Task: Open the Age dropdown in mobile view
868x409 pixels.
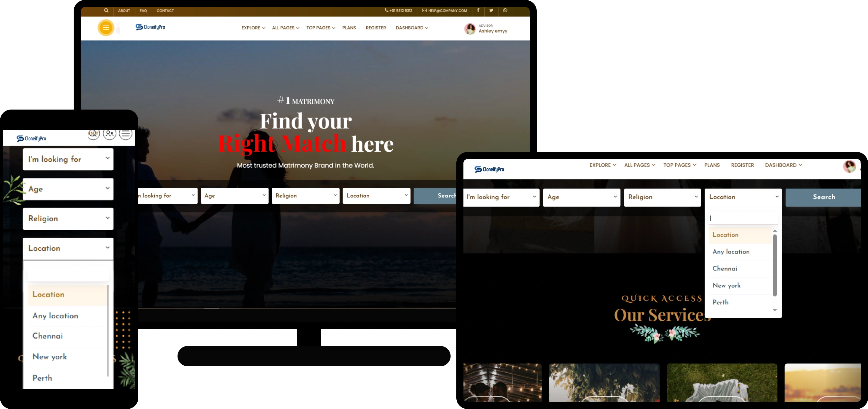Action: 68,189
